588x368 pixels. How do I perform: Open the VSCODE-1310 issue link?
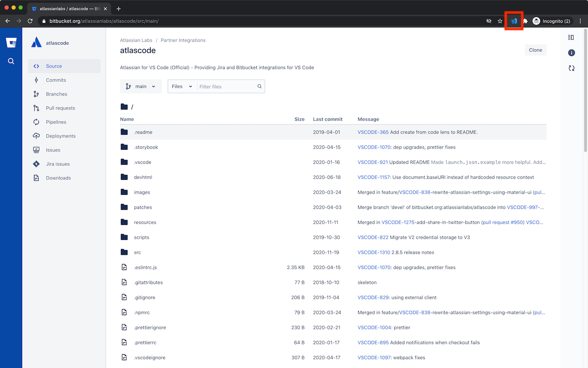point(374,252)
